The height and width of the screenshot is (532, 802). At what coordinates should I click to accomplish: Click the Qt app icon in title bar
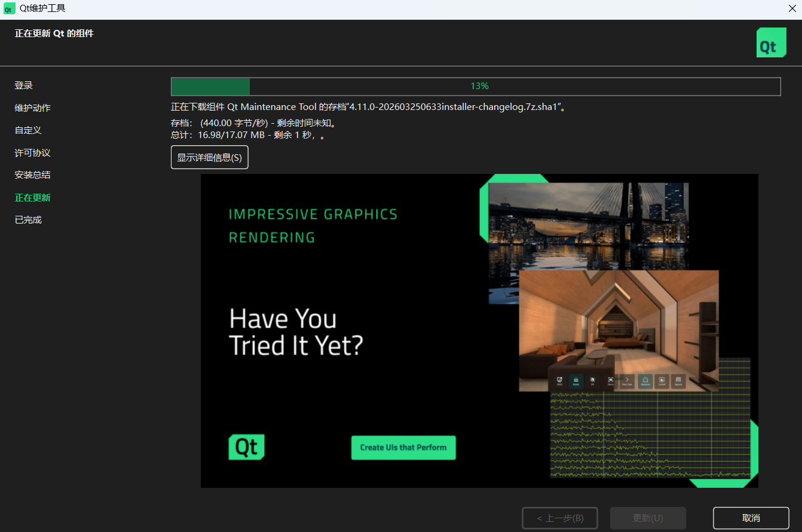click(x=10, y=9)
